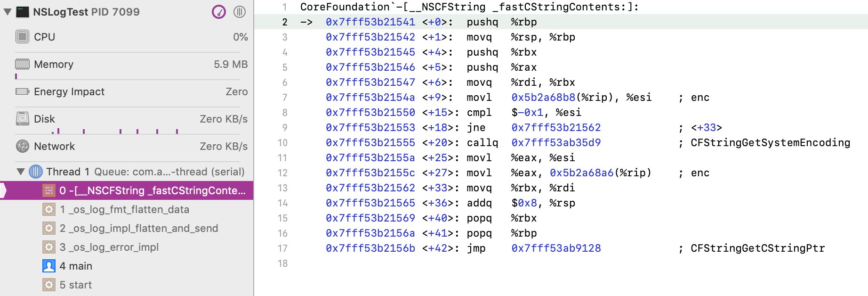The width and height of the screenshot is (868, 296).
Task: Click line number 10 in the gutter
Action: pos(282,143)
